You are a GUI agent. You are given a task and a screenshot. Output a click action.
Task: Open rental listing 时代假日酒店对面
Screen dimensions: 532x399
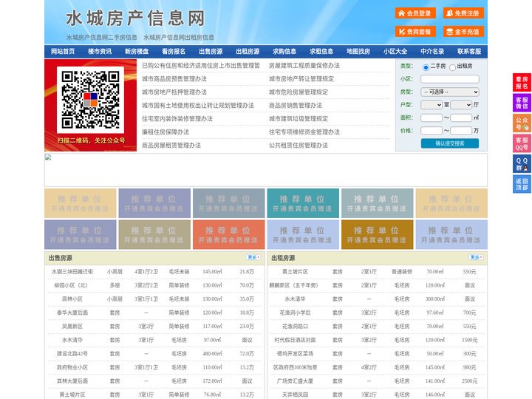pyautogui.click(x=295, y=340)
